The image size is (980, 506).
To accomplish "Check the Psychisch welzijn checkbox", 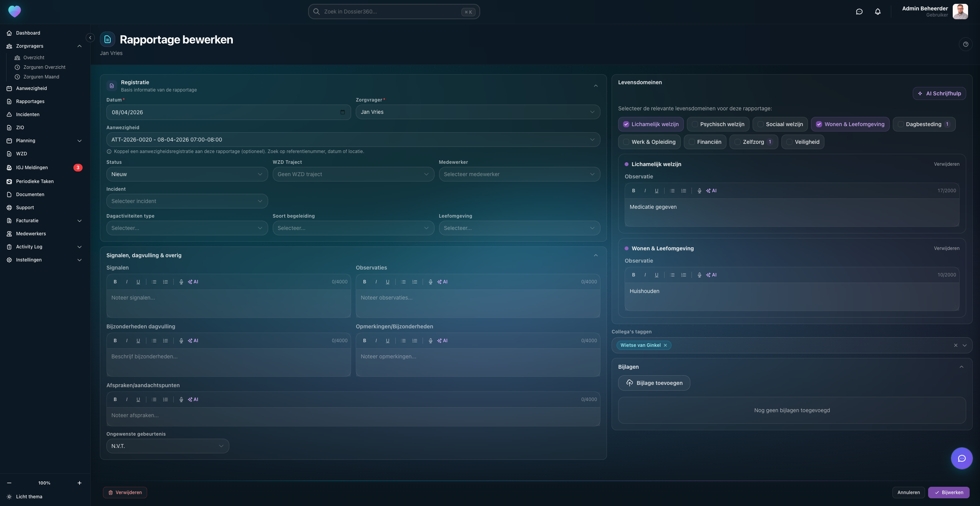I will [695, 124].
